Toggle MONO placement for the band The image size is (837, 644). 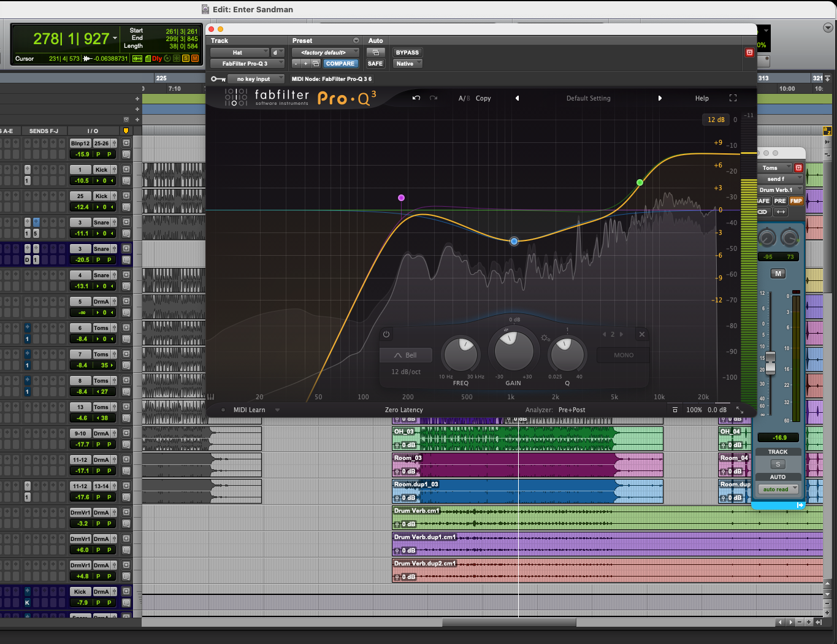pyautogui.click(x=624, y=355)
